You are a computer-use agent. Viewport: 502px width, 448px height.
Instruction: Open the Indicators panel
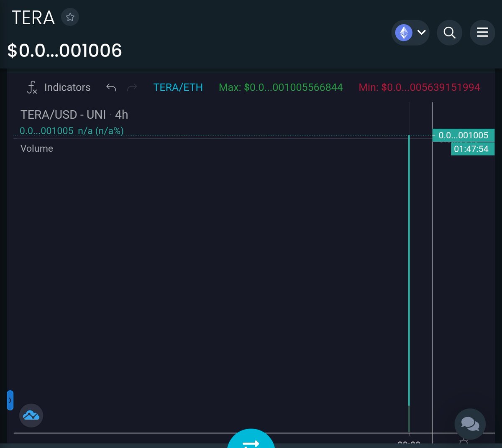point(59,87)
